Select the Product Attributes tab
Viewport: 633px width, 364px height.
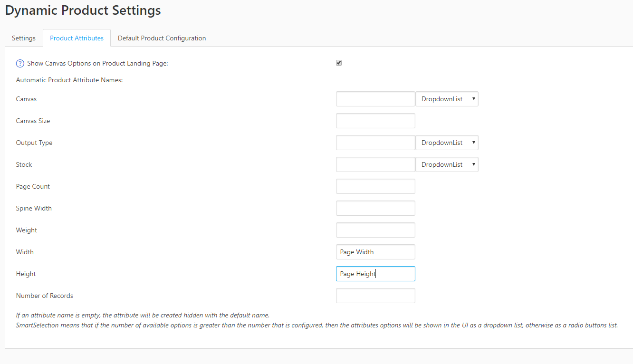pyautogui.click(x=77, y=38)
